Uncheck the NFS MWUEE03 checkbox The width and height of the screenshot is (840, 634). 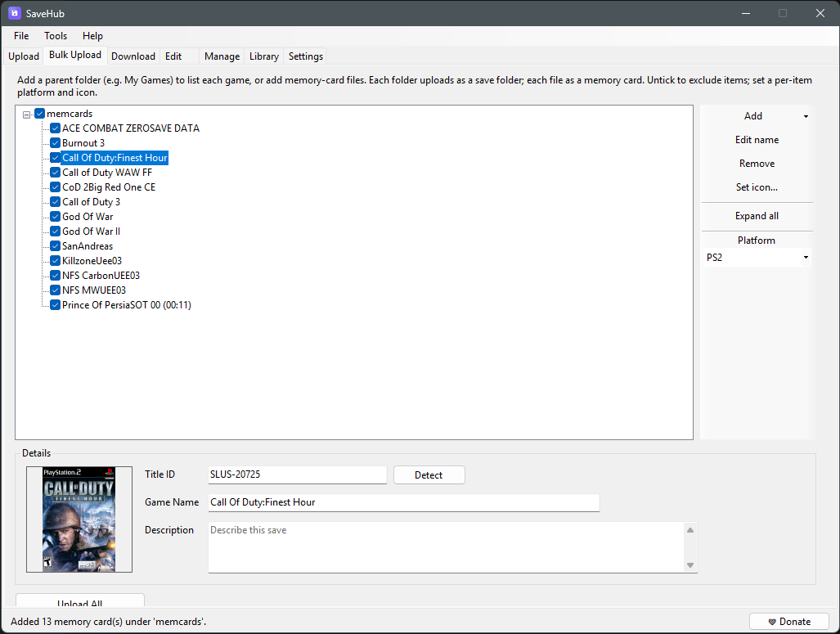(55, 290)
